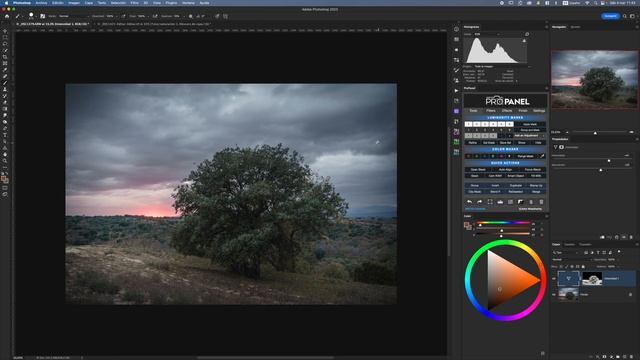
Task: Open the layer Relleno 100% dropdown
Action: coord(607,267)
